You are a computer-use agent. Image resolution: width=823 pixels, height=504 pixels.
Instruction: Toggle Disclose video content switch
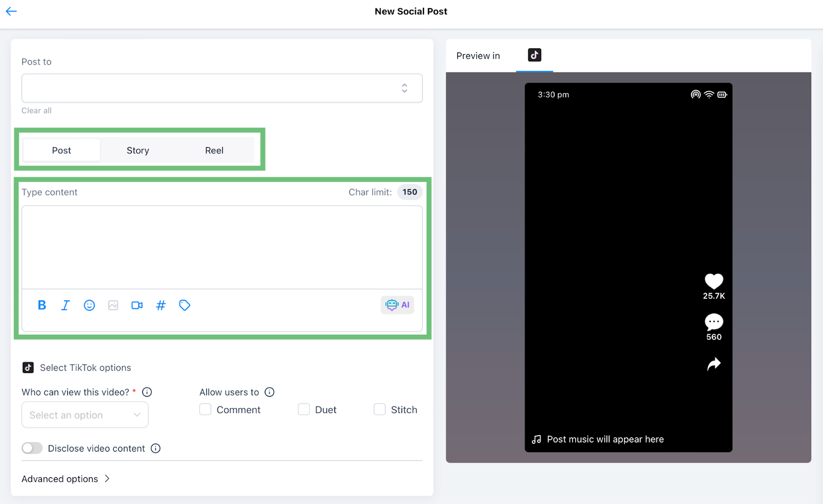click(x=32, y=448)
